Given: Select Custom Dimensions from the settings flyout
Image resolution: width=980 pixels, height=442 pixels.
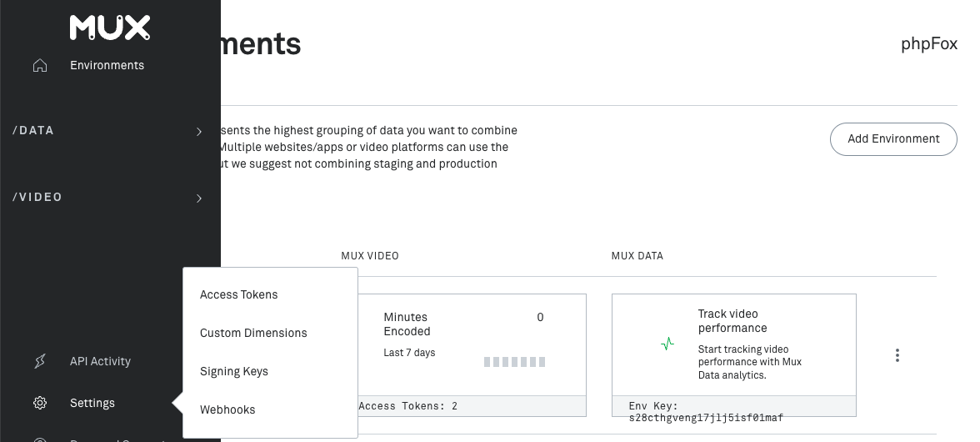Looking at the screenshot, I should pos(253,333).
